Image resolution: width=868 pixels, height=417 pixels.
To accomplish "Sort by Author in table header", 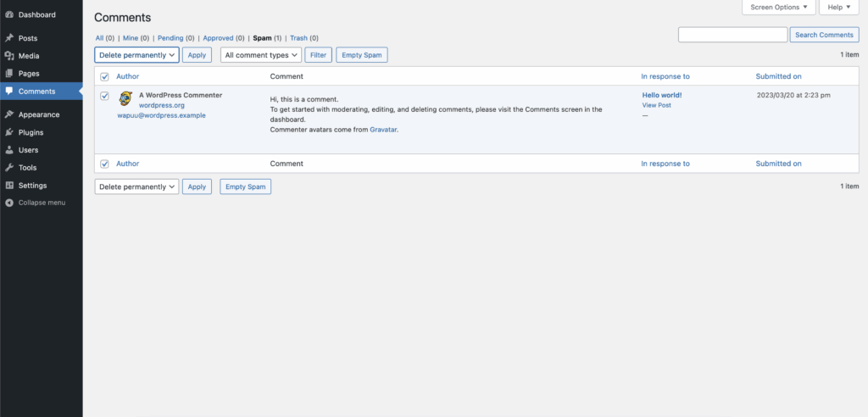I will click(x=128, y=76).
